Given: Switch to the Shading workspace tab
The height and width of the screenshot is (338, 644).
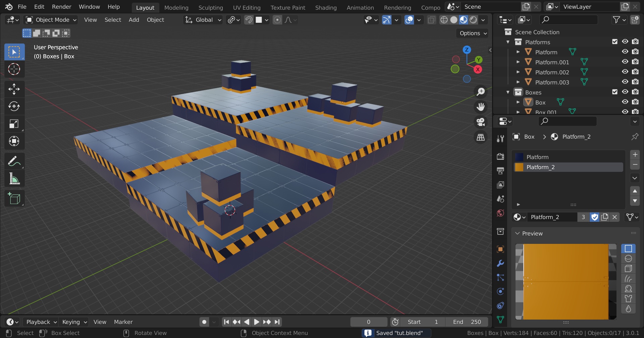Looking at the screenshot, I should coord(325,7).
